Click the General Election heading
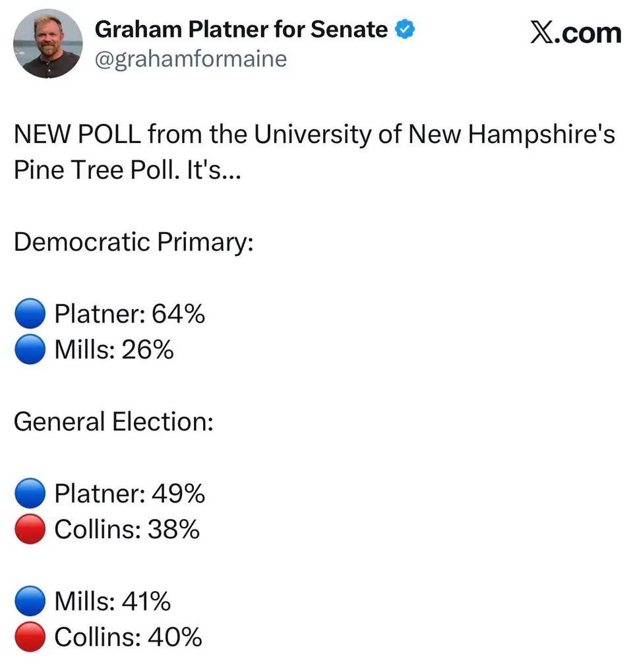Viewport: 633px width, 672px height. [x=113, y=421]
